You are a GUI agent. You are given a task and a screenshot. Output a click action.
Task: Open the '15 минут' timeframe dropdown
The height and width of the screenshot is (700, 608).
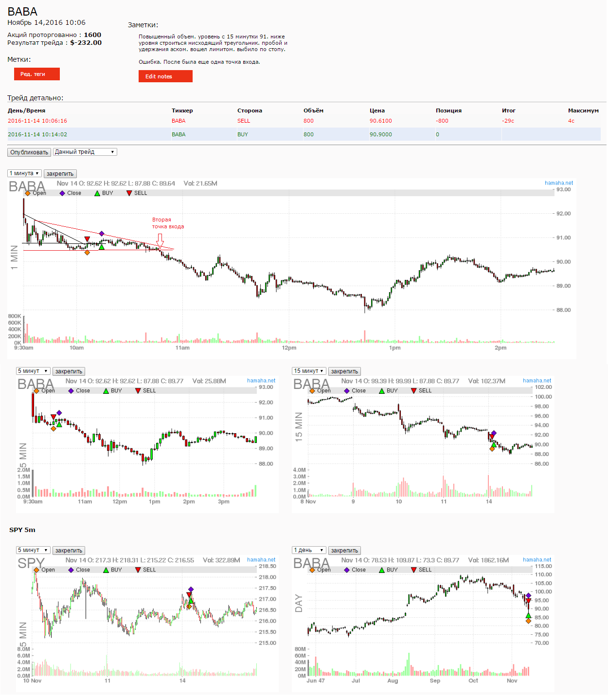tap(309, 371)
